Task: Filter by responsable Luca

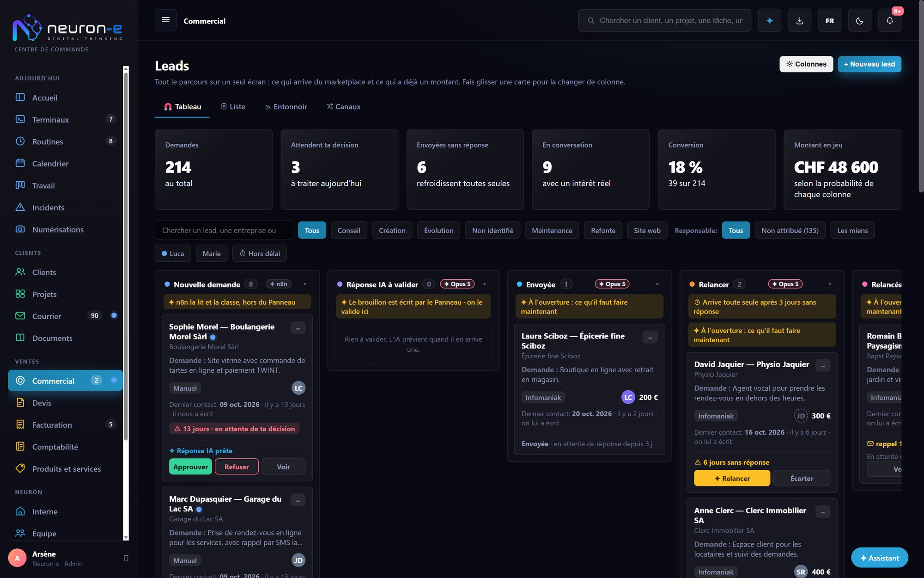Action: coord(173,253)
